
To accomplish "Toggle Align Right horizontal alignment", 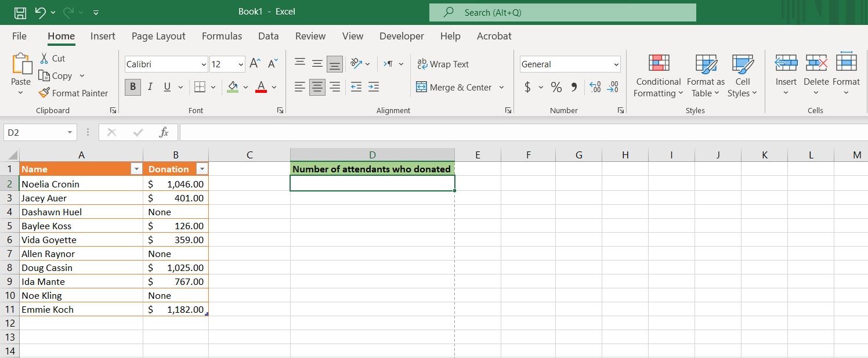I will point(335,87).
